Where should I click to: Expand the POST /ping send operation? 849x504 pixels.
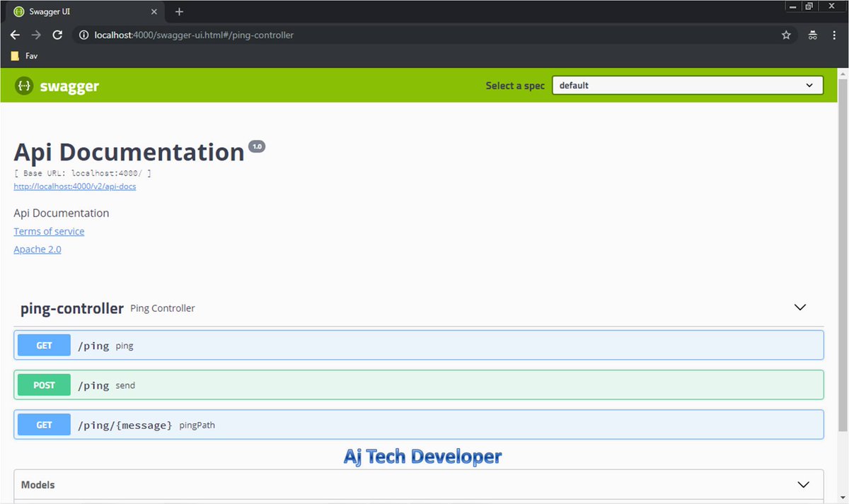point(419,385)
